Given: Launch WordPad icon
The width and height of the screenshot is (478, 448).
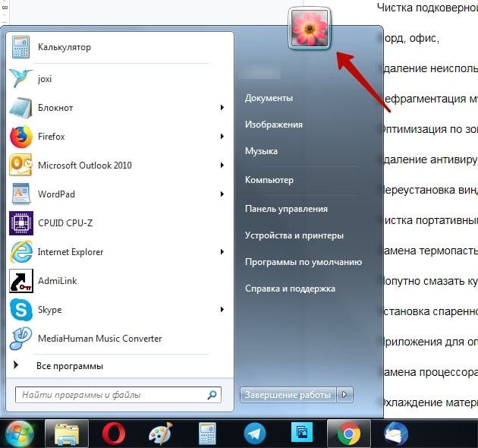Looking at the screenshot, I should click(21, 194).
